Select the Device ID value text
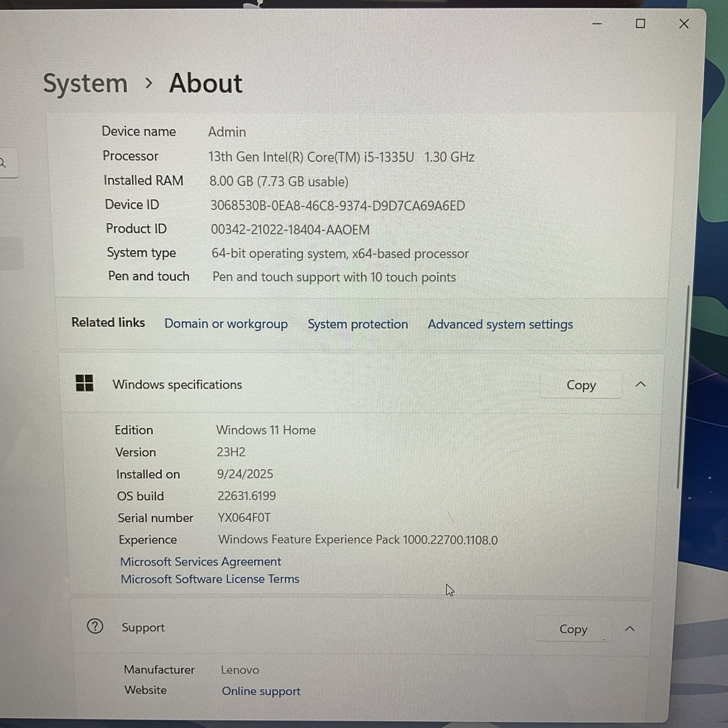 338,206
